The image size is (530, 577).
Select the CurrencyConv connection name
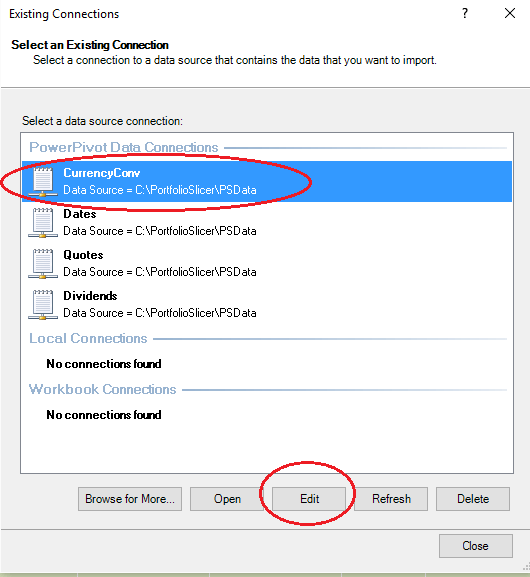[x=102, y=173]
